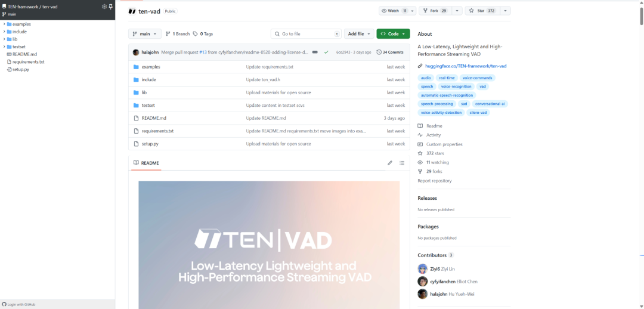
Task: Expand the lib folder in sidebar tree
Action: (x=4, y=39)
